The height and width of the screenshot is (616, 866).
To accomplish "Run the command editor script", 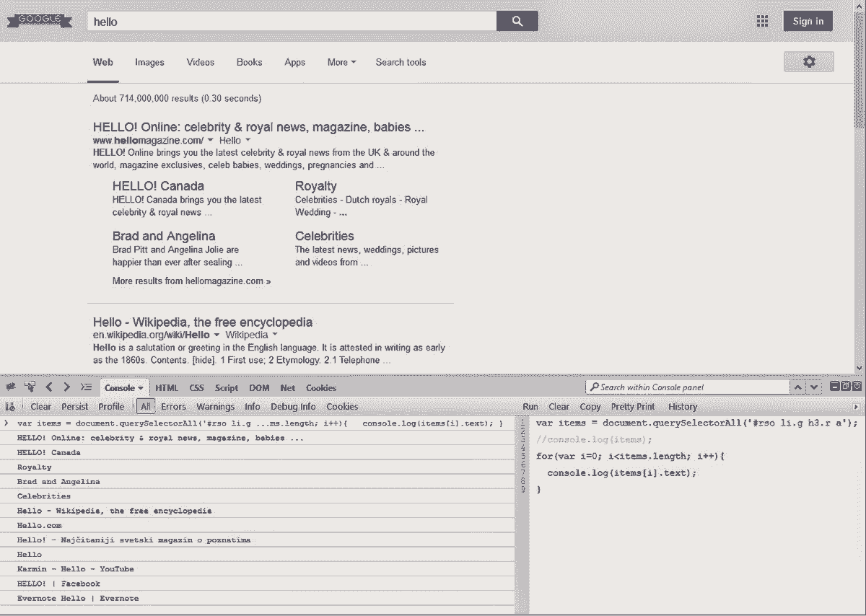I will [530, 406].
